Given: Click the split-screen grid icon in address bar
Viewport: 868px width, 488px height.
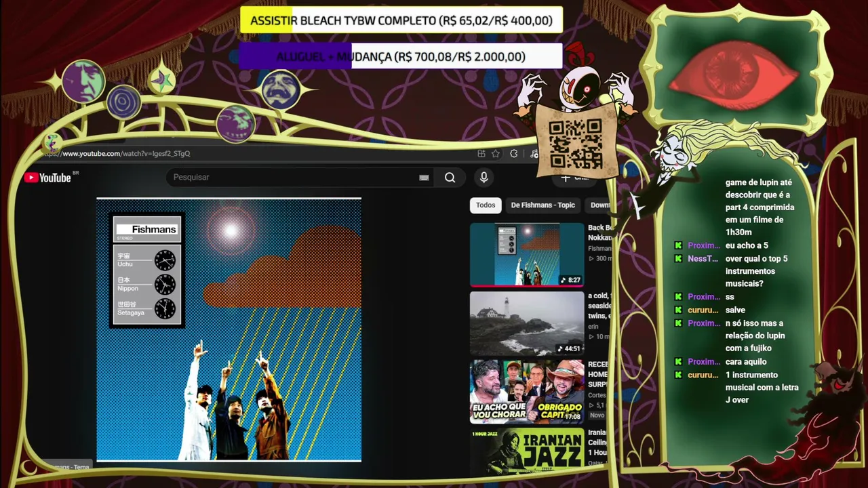Looking at the screenshot, I should point(481,154).
